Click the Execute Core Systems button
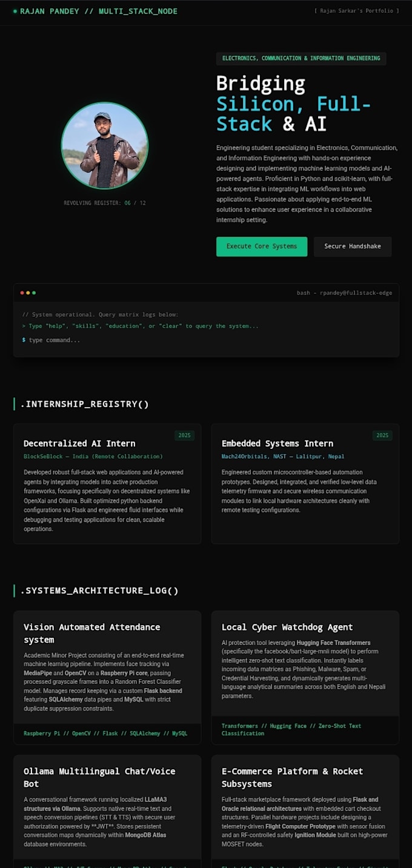This screenshot has height=868, width=412. click(262, 247)
